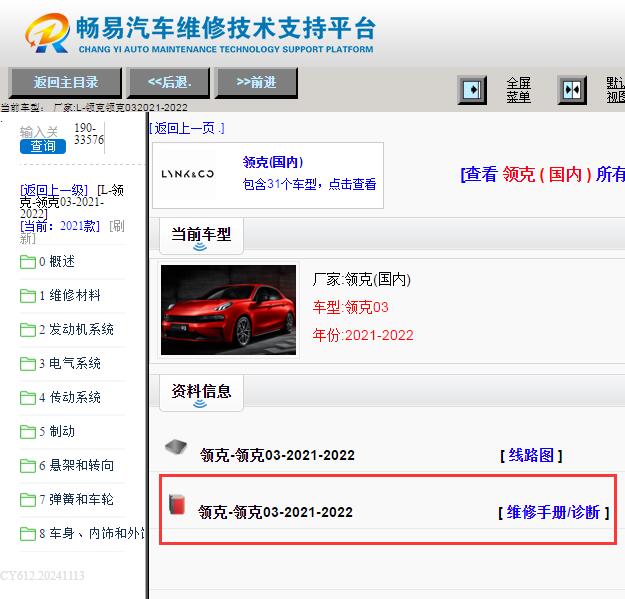
Task: Click the 返回主目录 button
Action: tap(65, 82)
